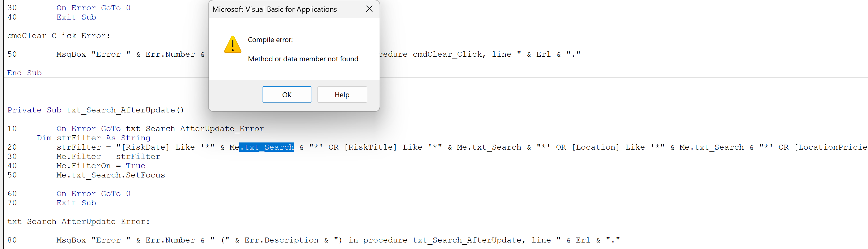The image size is (868, 249).
Task: Click the True keyword after Me.FilterOn
Action: point(135,166)
